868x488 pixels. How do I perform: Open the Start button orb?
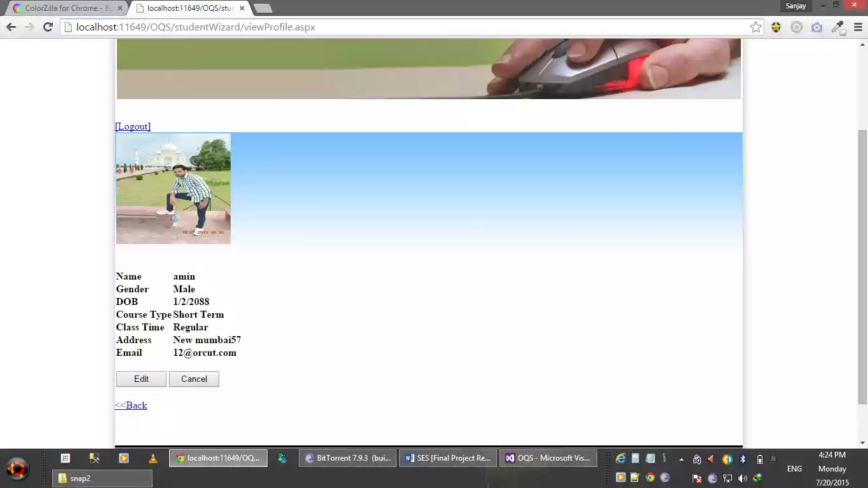coord(17,468)
